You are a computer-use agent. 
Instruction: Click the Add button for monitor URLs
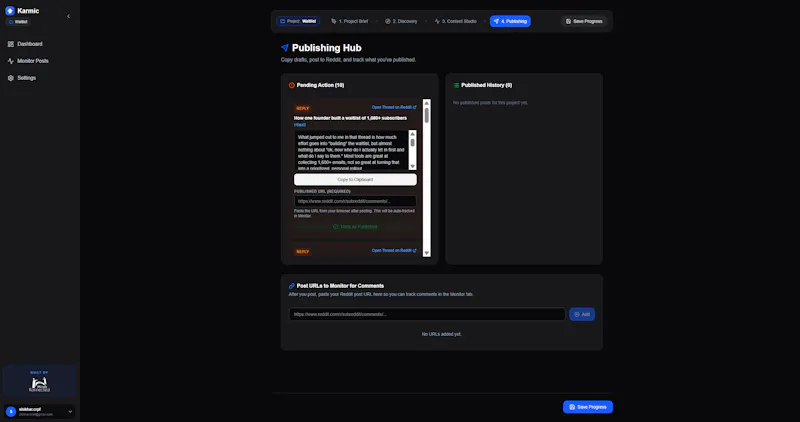coord(582,314)
